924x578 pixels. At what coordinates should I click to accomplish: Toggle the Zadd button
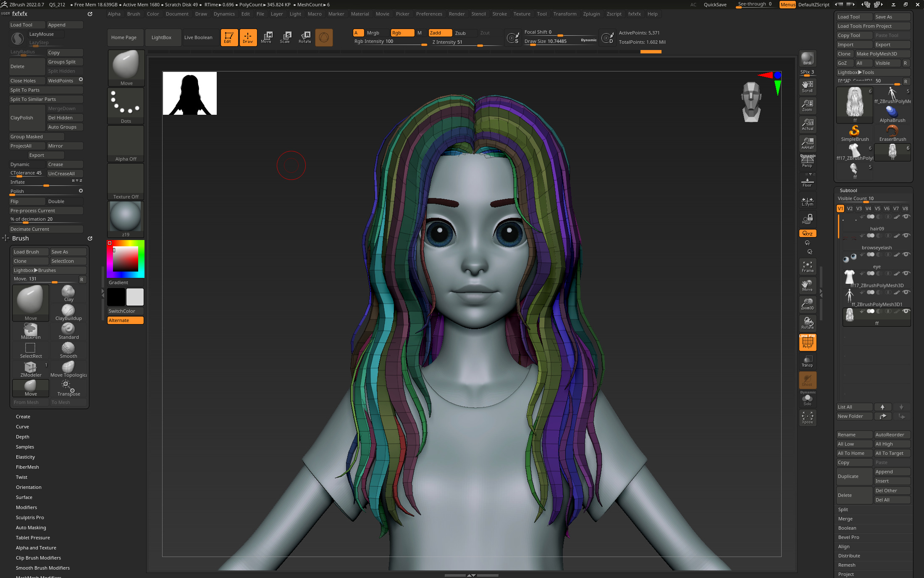point(440,33)
